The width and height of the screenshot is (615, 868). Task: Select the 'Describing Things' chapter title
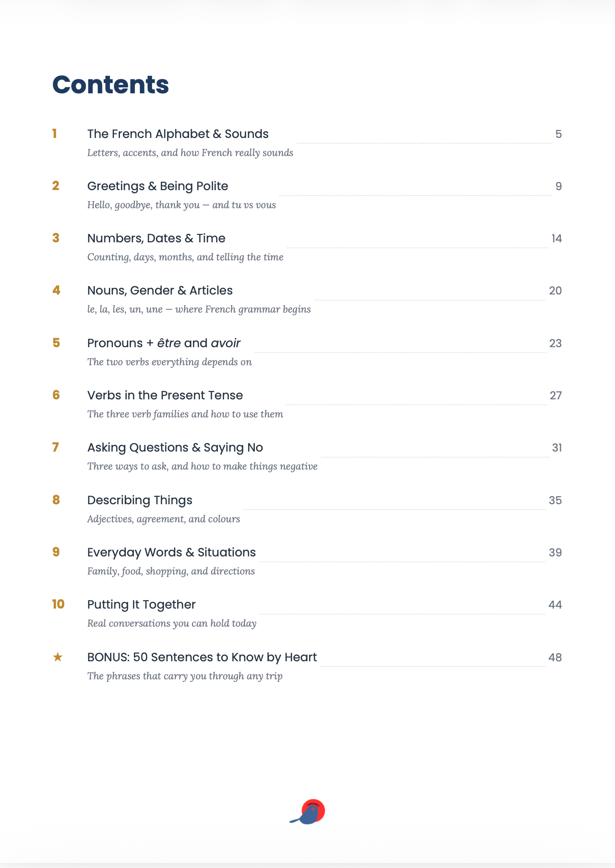(140, 500)
